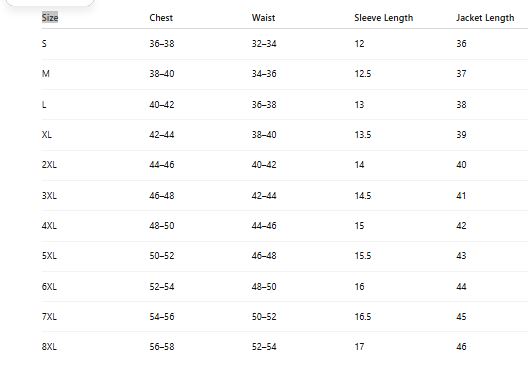Viewport: 528px width, 377px height.
Task: Select size S in the table
Action: [44, 43]
